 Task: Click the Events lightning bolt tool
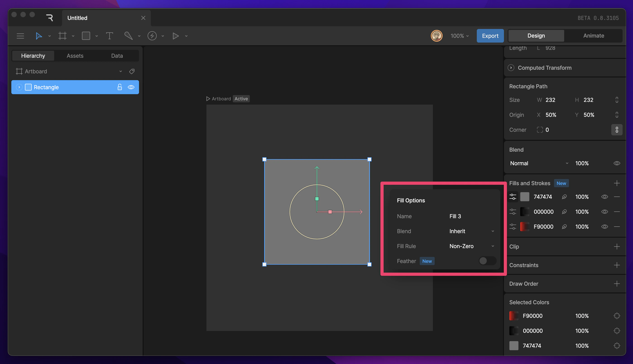(x=152, y=36)
